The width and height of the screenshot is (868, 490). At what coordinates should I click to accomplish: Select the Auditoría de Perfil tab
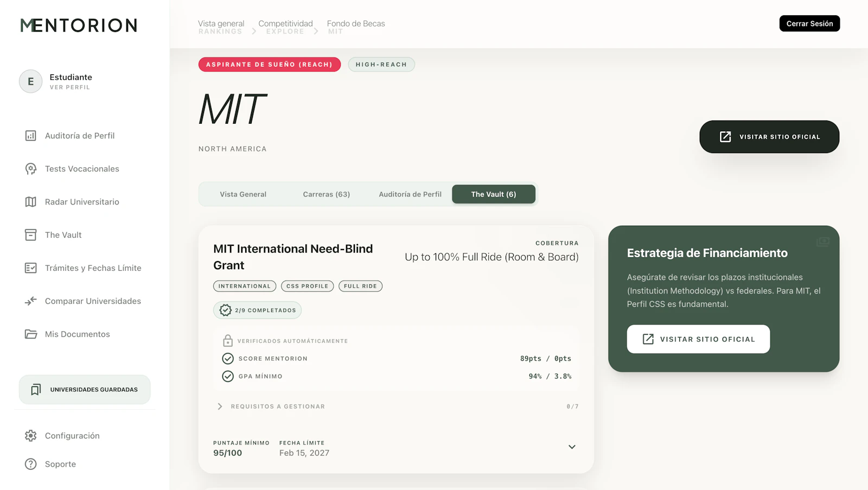point(410,194)
